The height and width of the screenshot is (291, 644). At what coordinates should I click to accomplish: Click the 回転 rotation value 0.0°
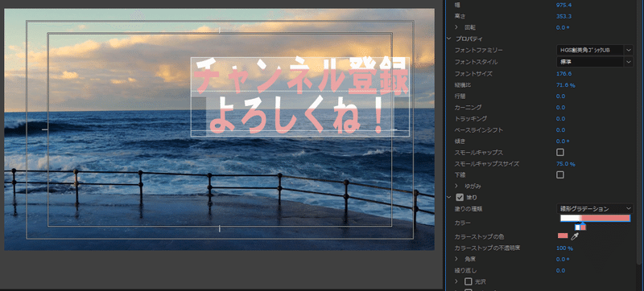[x=562, y=27]
